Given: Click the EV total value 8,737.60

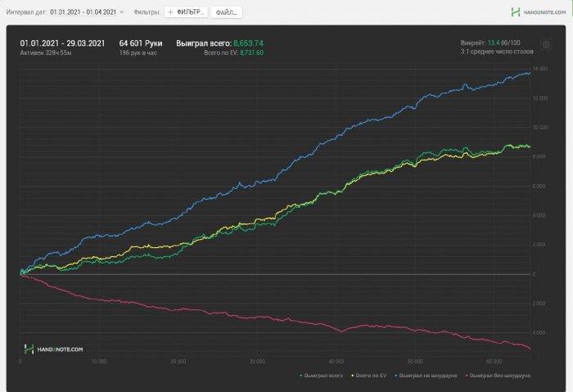Looking at the screenshot, I should click(251, 52).
